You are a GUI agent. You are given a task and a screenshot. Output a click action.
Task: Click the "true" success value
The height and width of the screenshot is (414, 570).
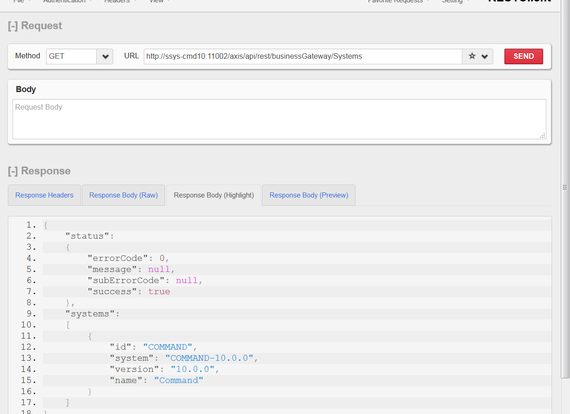[159, 292]
